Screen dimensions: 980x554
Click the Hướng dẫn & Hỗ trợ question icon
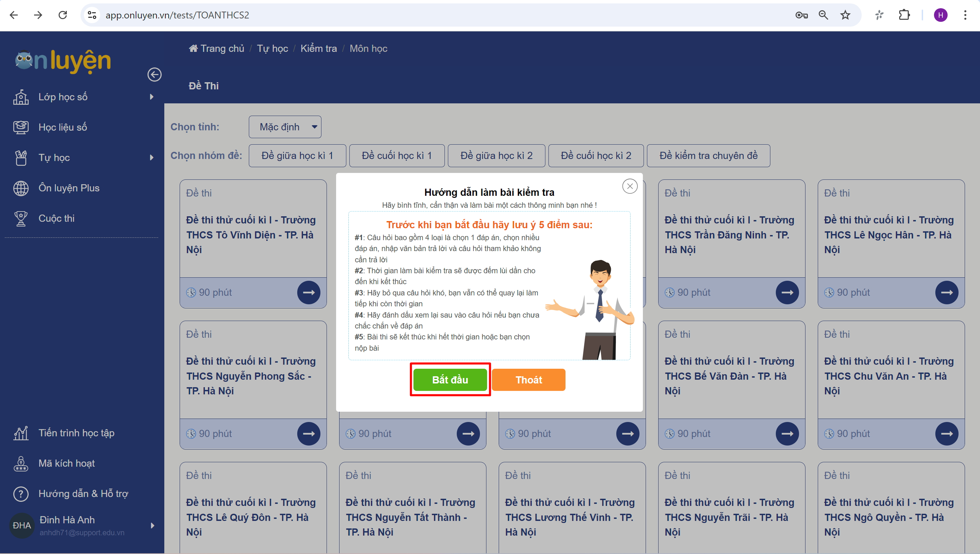tap(21, 494)
